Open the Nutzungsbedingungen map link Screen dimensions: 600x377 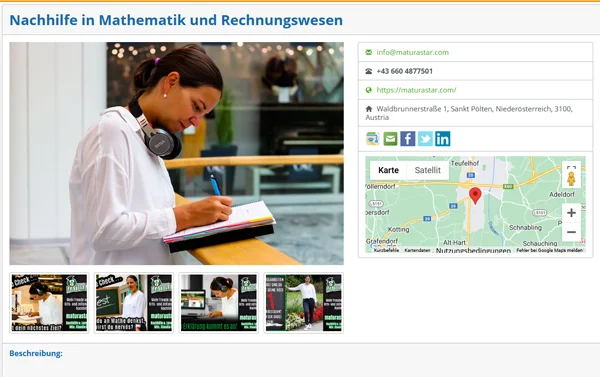point(473,251)
